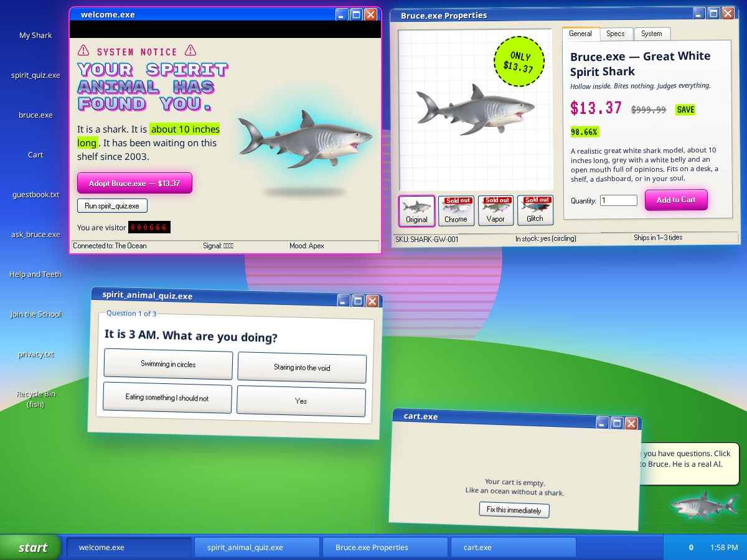
Task: Choose Eating something I should not answer
Action: (x=167, y=398)
